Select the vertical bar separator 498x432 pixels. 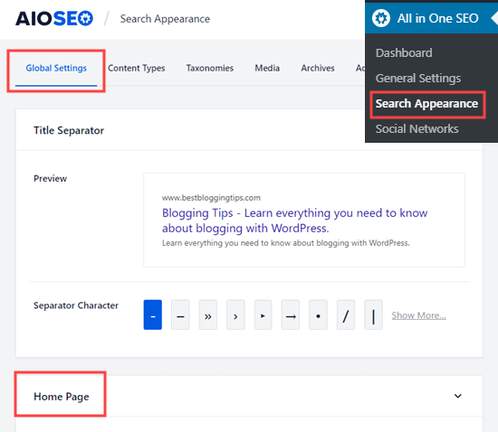tap(373, 315)
